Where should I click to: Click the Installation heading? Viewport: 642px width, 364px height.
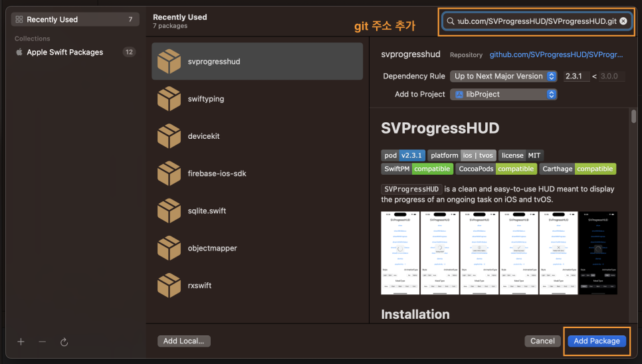point(415,314)
